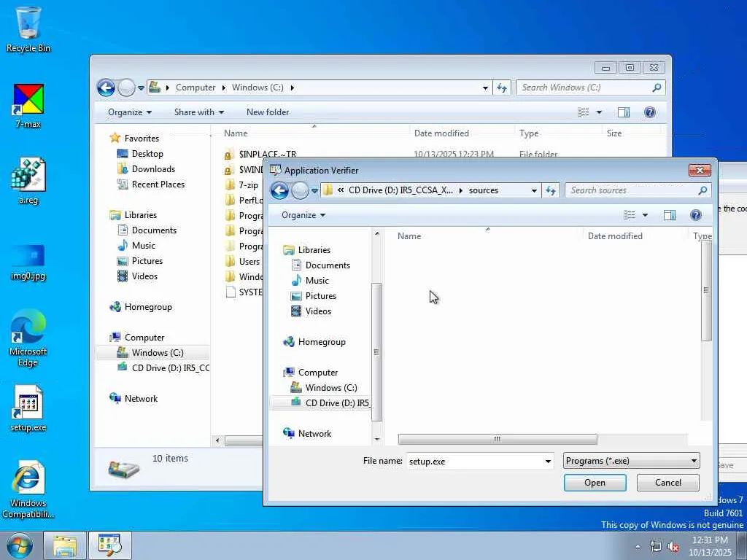
Task: Open view options dropdown in dialog
Action: [x=645, y=215]
